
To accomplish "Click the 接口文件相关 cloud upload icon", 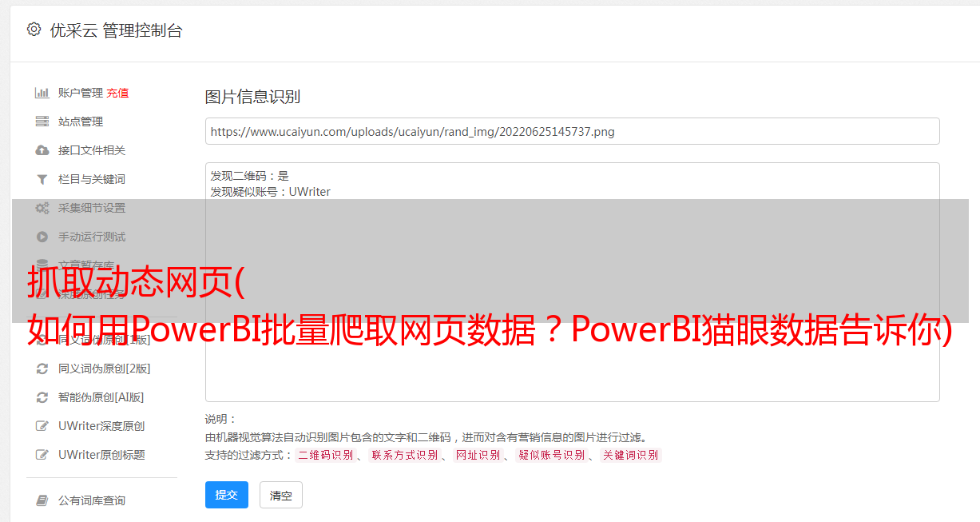I will click(42, 150).
